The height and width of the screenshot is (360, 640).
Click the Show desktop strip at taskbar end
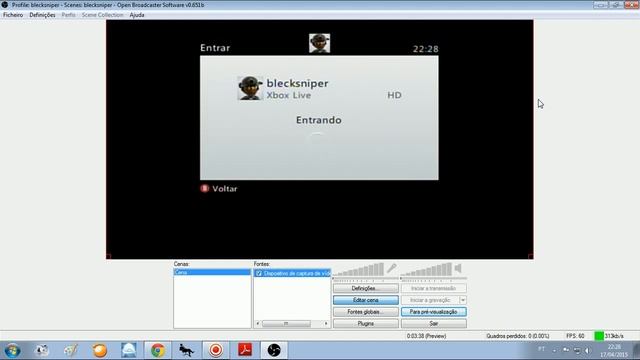point(636,350)
